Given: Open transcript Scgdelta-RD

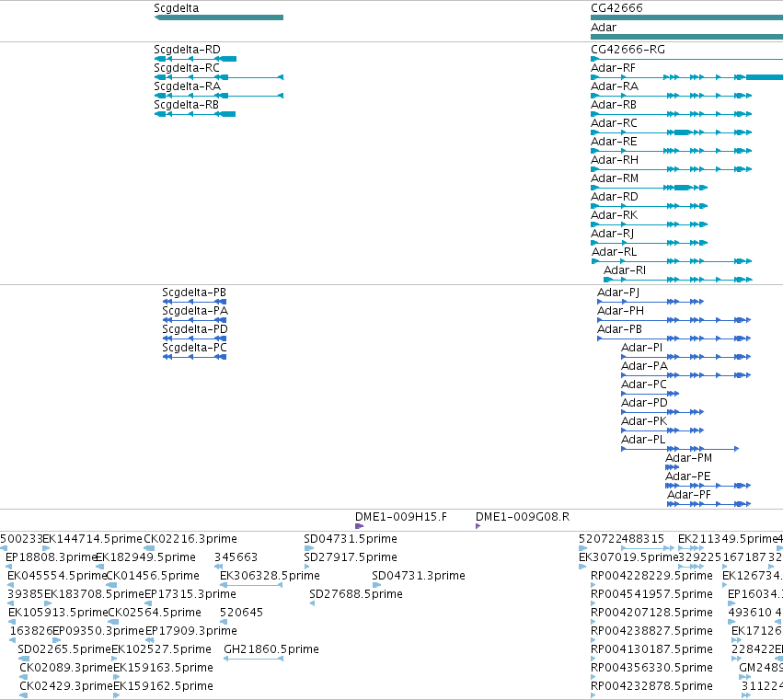Looking at the screenshot, I should coord(188,50).
